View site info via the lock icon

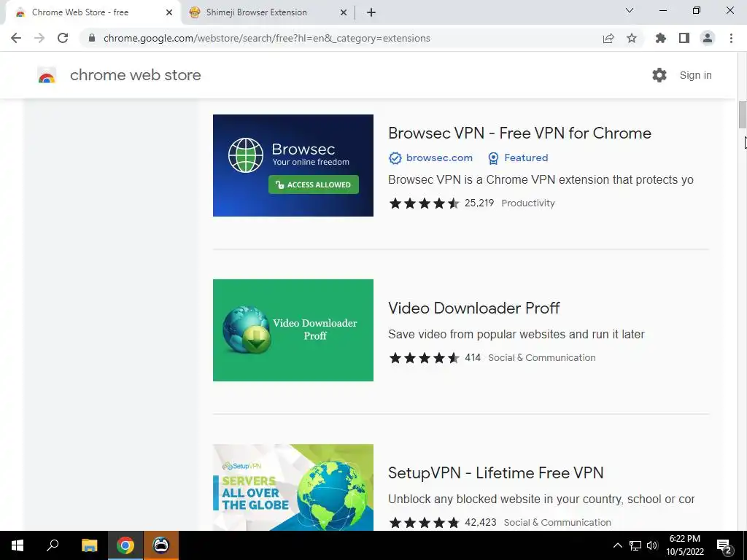click(x=92, y=38)
